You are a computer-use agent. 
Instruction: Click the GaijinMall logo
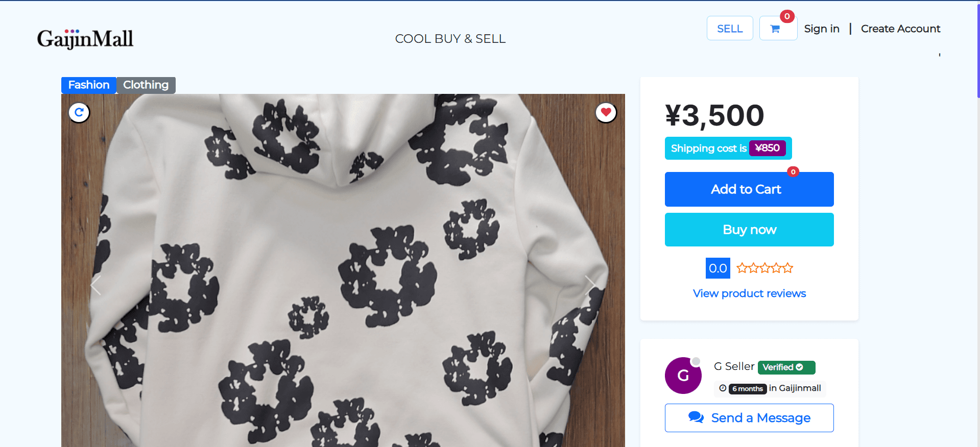85,39
